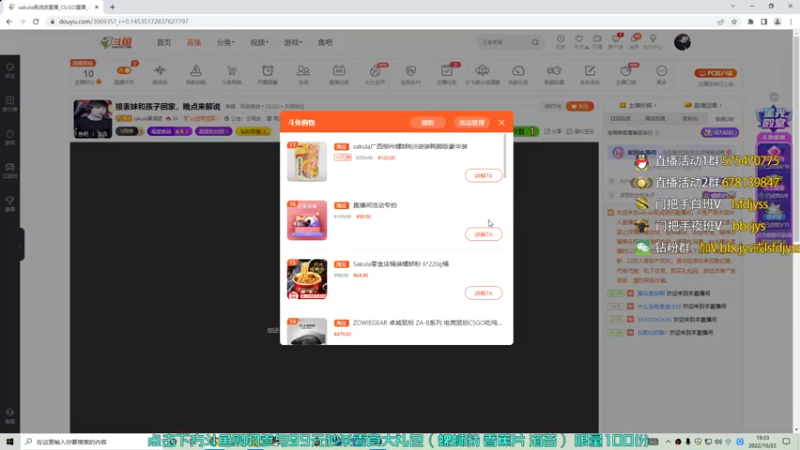Image resolution: width=800 pixels, height=450 pixels.
Task: Open ZOWIEGEAR mouse product title
Action: pyautogui.click(x=427, y=322)
